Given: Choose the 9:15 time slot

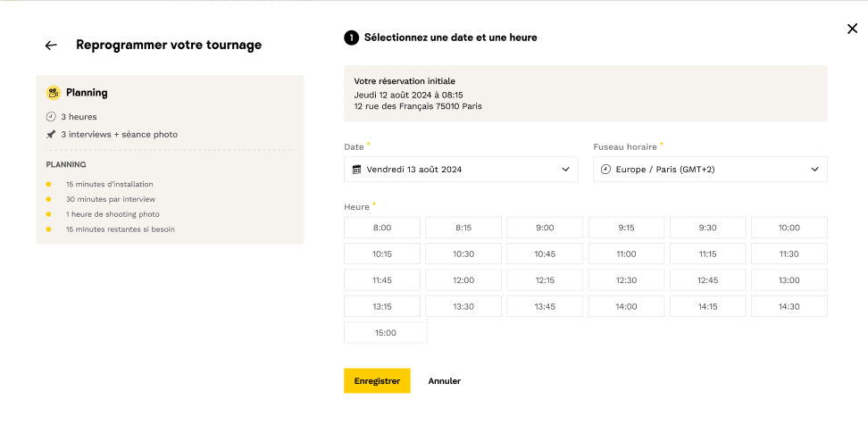Looking at the screenshot, I should tap(626, 228).
